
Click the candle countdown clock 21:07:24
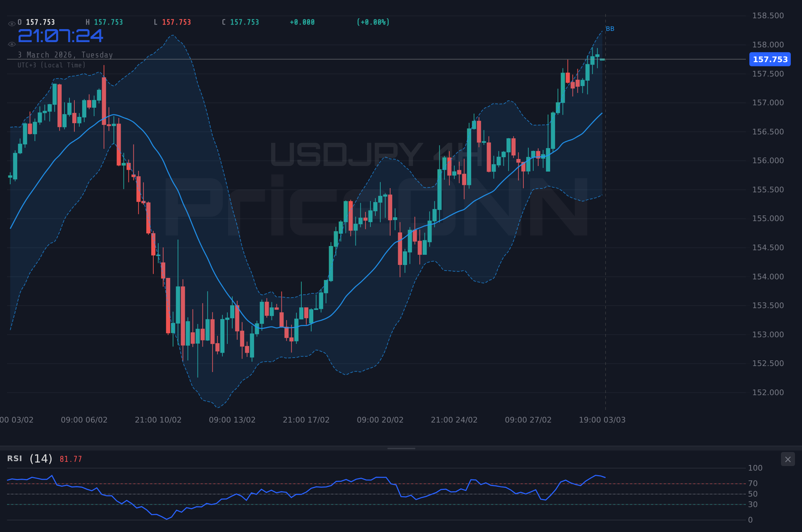click(60, 36)
